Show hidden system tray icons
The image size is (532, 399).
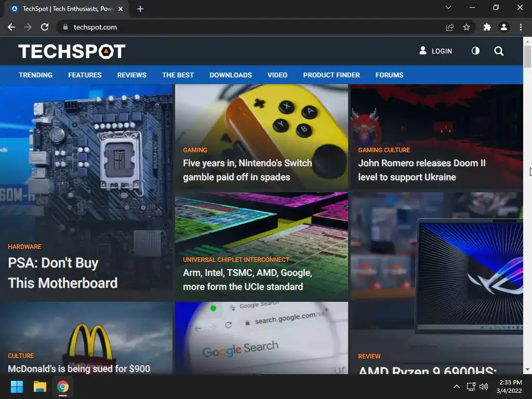point(457,387)
